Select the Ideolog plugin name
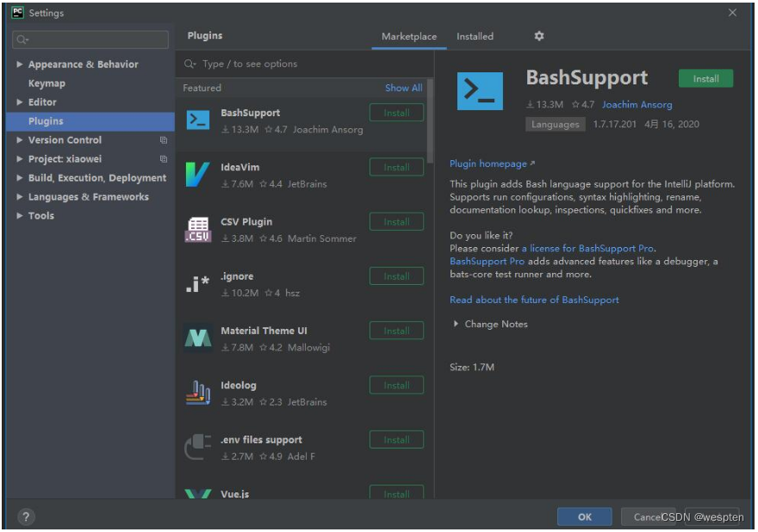 tap(239, 386)
